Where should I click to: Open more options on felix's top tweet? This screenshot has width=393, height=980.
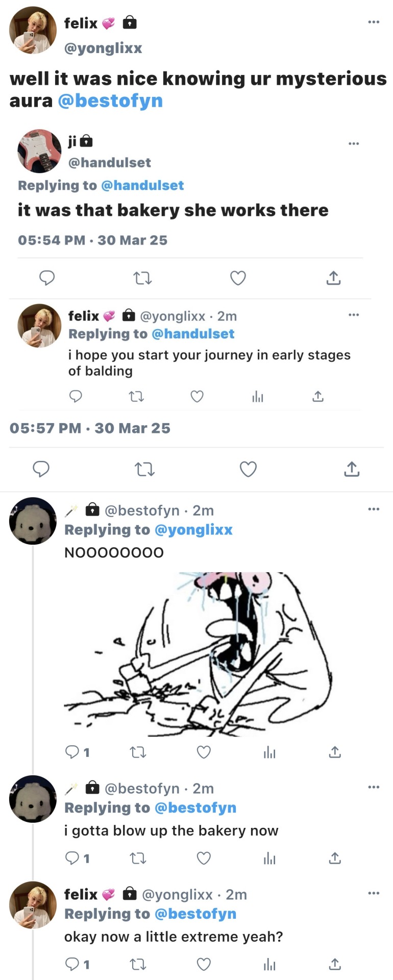coord(374,22)
